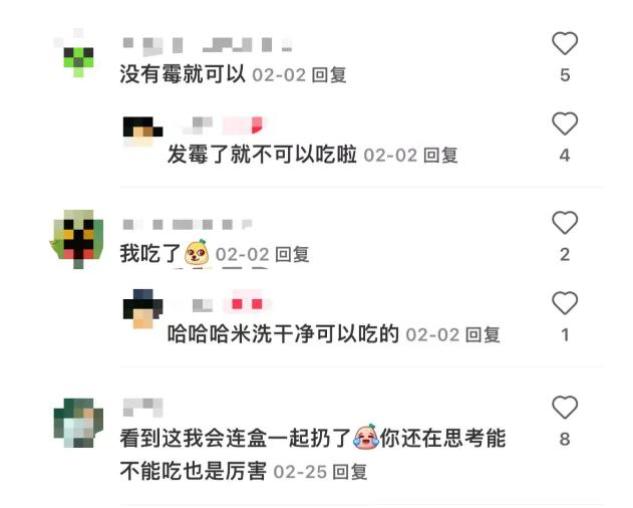This screenshot has height=508, width=633.
Task: Like the reply 哈哈哈米洗干净可以吃的
Action: point(565,303)
